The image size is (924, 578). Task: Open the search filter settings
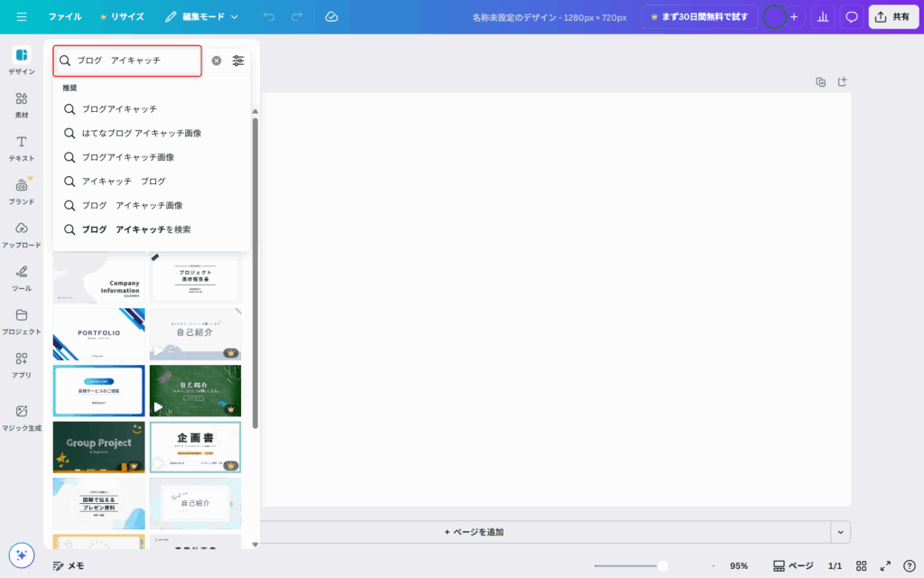pos(238,61)
